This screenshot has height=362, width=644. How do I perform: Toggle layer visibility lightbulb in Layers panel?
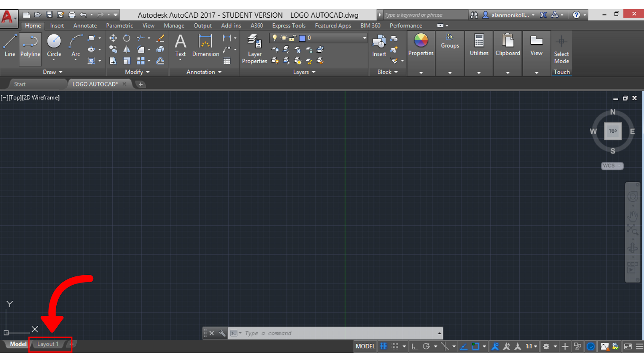[x=275, y=38]
